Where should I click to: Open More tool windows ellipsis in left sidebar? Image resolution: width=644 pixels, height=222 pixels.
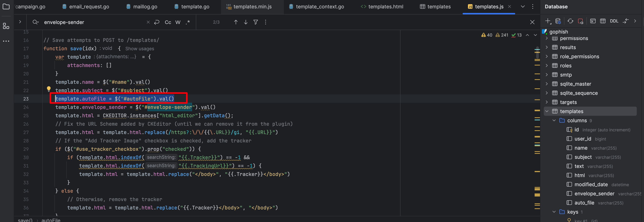click(x=6, y=41)
